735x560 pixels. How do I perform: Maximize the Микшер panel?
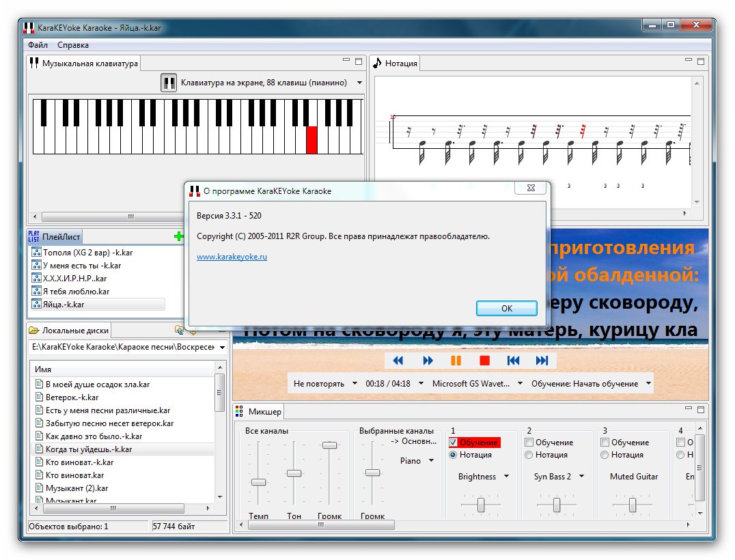[701, 410]
